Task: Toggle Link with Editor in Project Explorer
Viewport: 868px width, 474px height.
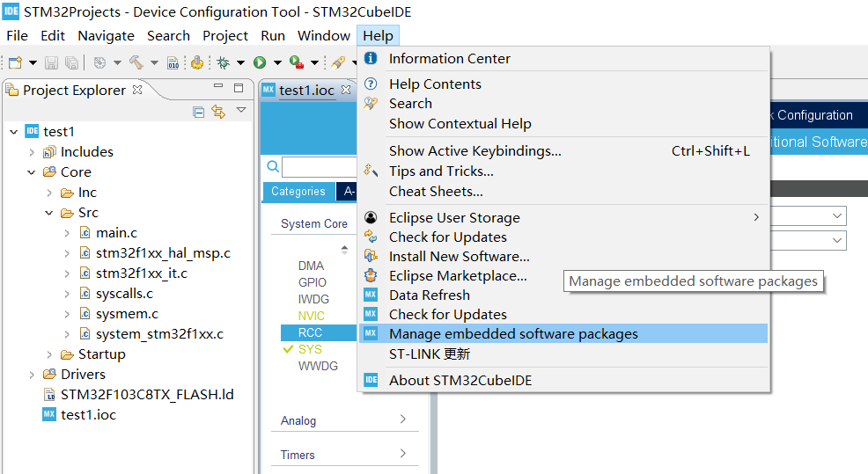Action: point(218,113)
